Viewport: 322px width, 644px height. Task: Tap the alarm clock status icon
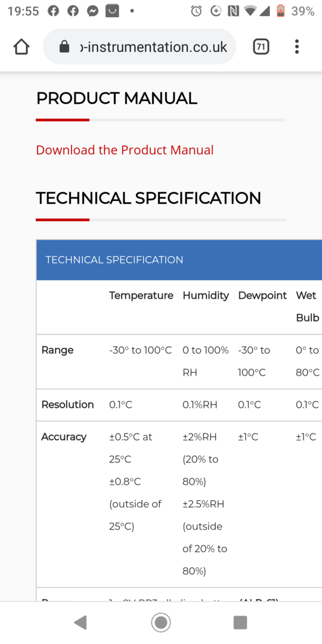tap(196, 11)
